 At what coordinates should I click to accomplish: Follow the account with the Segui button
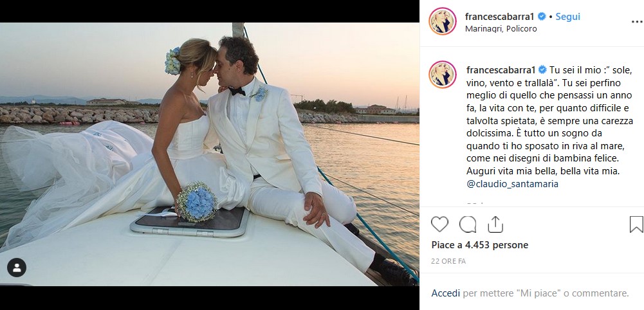[x=567, y=17]
